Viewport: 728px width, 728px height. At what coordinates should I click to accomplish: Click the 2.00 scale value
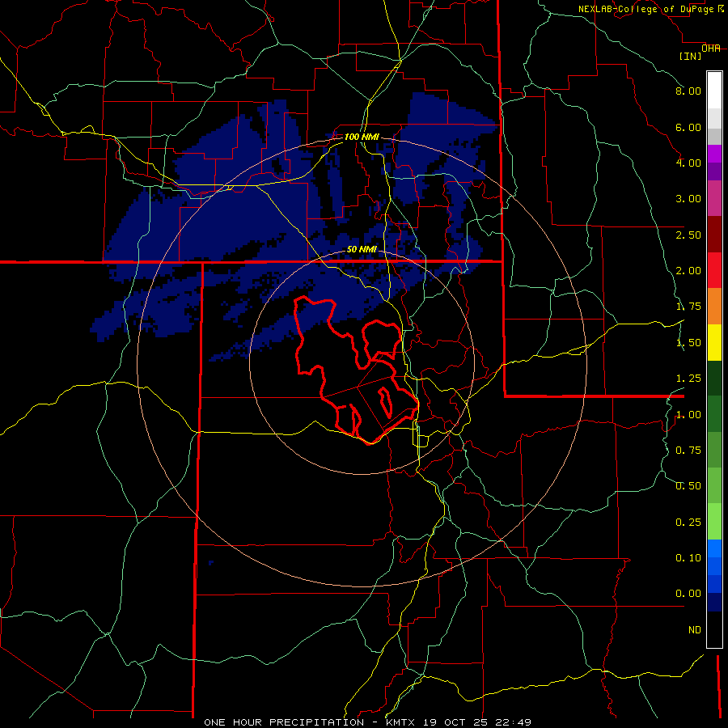688,271
